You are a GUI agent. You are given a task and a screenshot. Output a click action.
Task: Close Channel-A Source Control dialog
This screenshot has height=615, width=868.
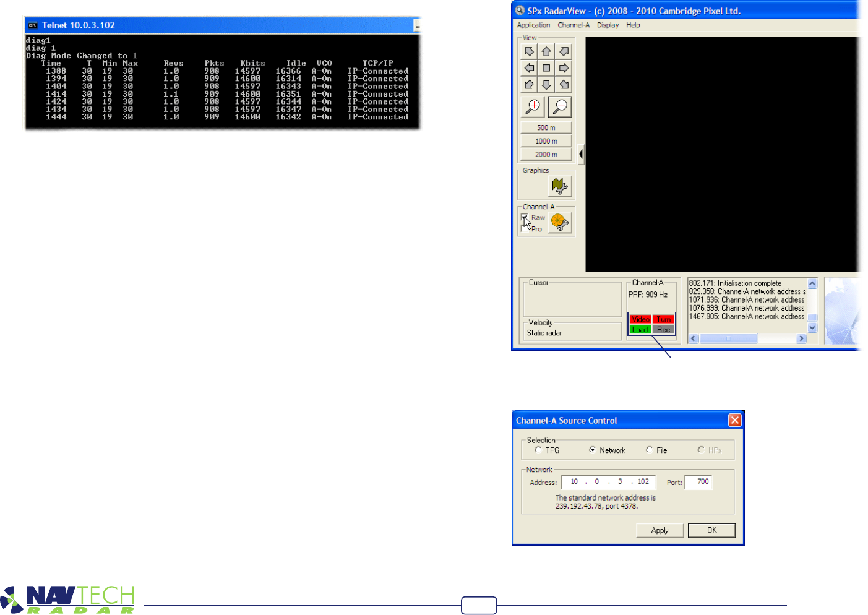click(734, 420)
